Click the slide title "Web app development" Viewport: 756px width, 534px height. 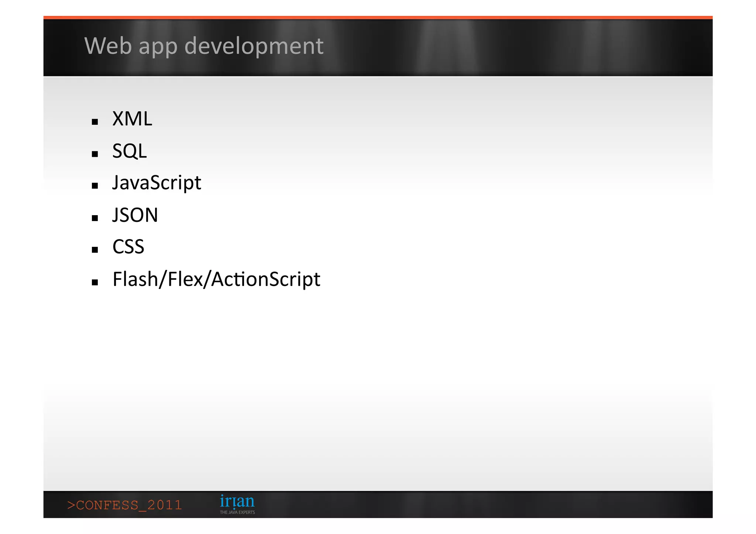coord(204,46)
